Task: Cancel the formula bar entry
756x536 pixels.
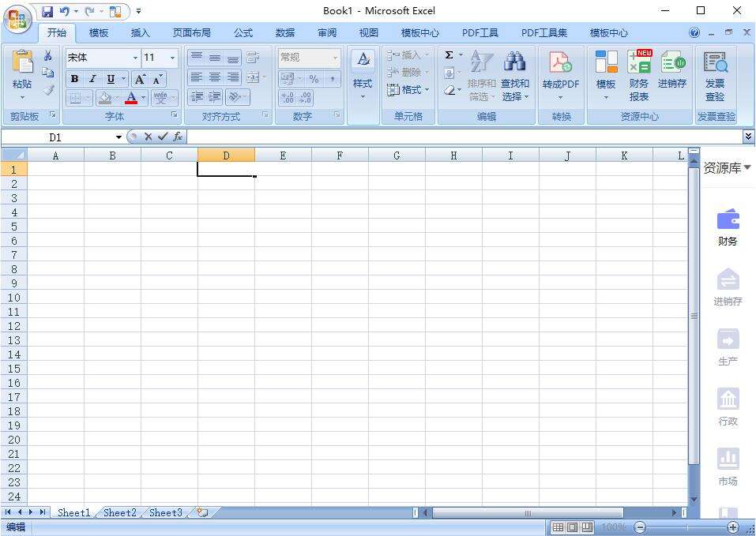Action: 148,137
